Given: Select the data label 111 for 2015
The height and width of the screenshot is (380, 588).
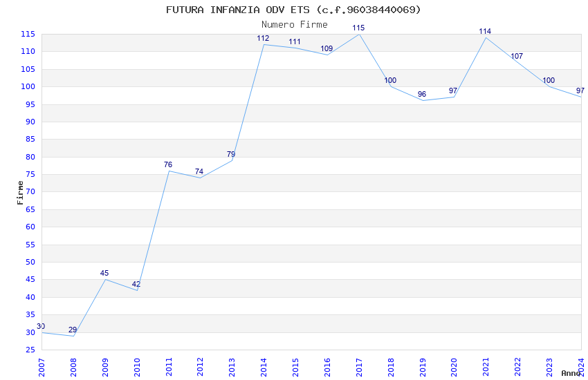Looking at the screenshot, I should tap(295, 41).
